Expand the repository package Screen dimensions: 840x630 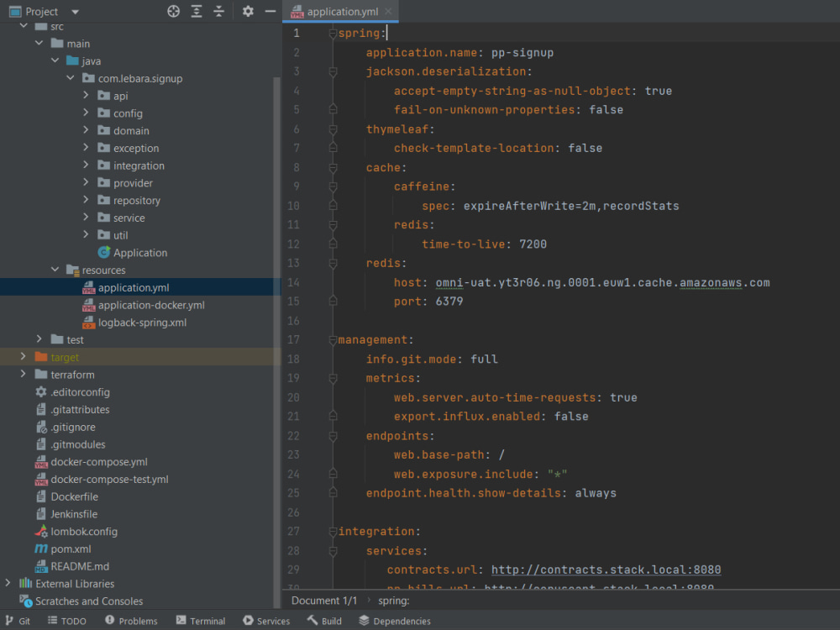86,200
